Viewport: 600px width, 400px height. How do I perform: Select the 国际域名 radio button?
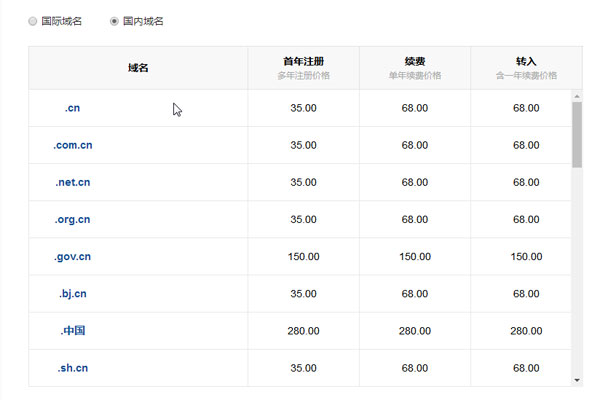pos(33,21)
